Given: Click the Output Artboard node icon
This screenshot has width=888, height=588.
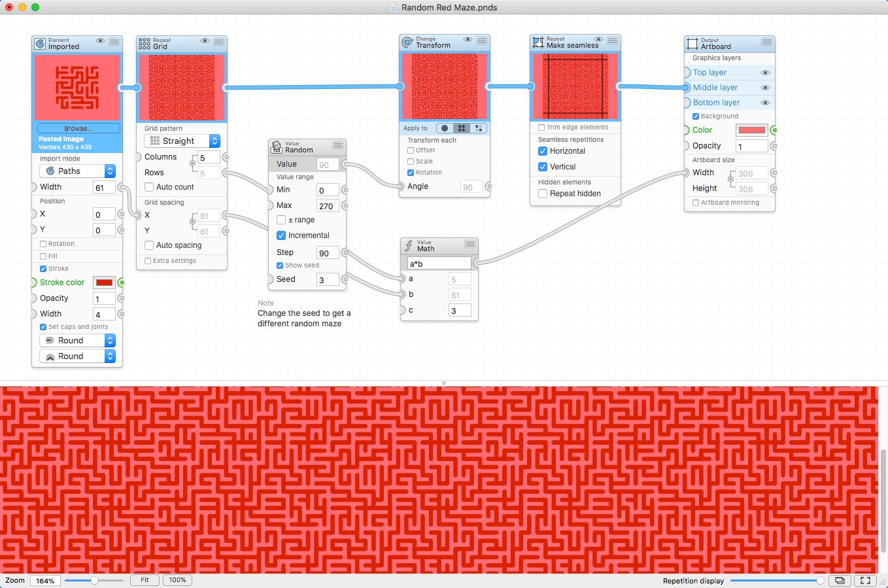Looking at the screenshot, I should pyautogui.click(x=692, y=44).
